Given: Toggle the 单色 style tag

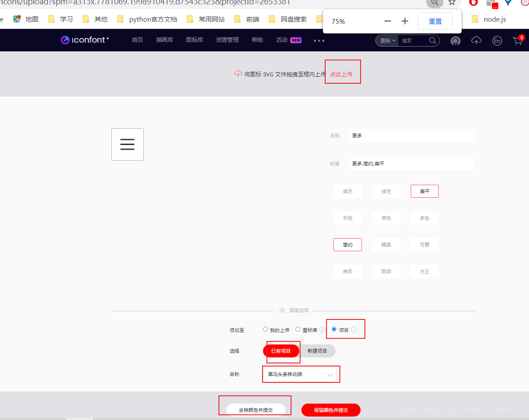Looking at the screenshot, I should point(386,218).
